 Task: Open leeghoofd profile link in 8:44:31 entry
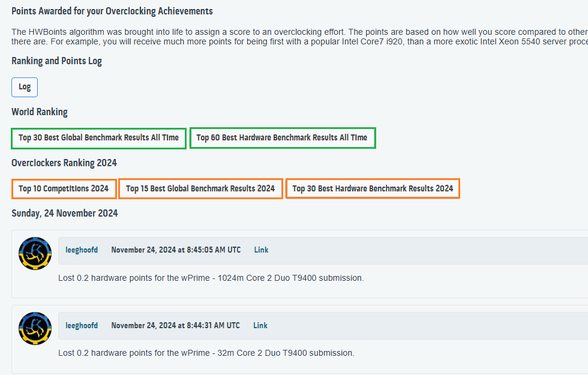82,325
